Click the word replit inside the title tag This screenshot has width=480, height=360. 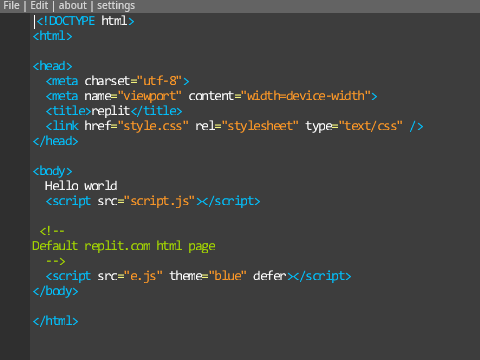click(x=111, y=111)
